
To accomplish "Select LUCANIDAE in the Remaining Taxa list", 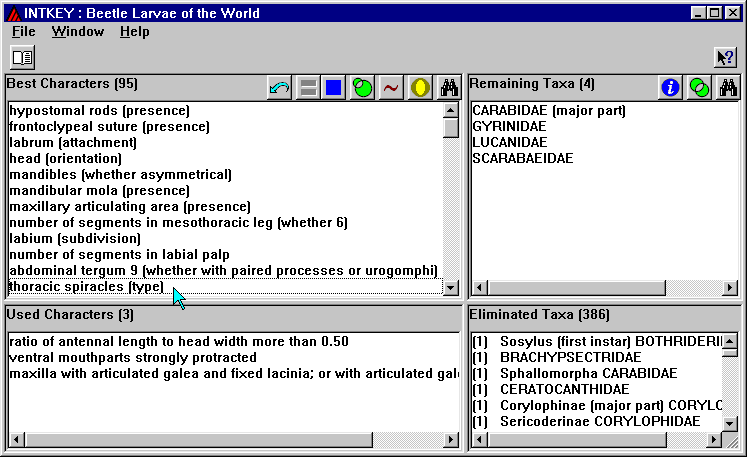I will point(510,142).
